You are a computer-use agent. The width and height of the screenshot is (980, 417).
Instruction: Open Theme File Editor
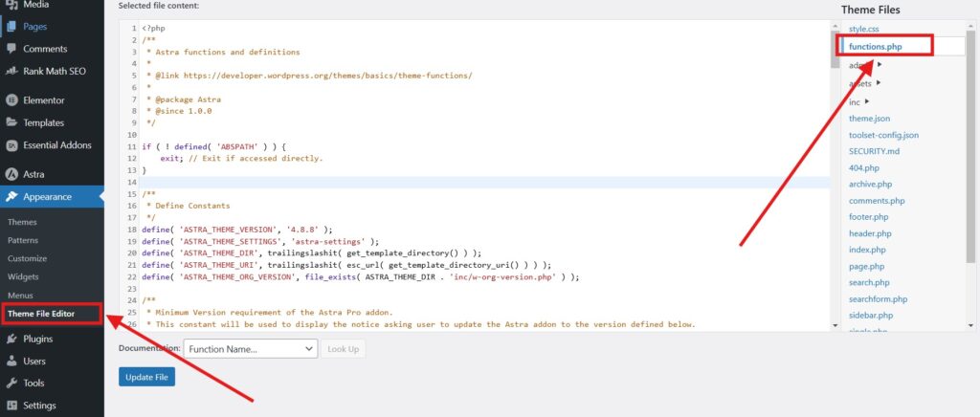click(41, 314)
